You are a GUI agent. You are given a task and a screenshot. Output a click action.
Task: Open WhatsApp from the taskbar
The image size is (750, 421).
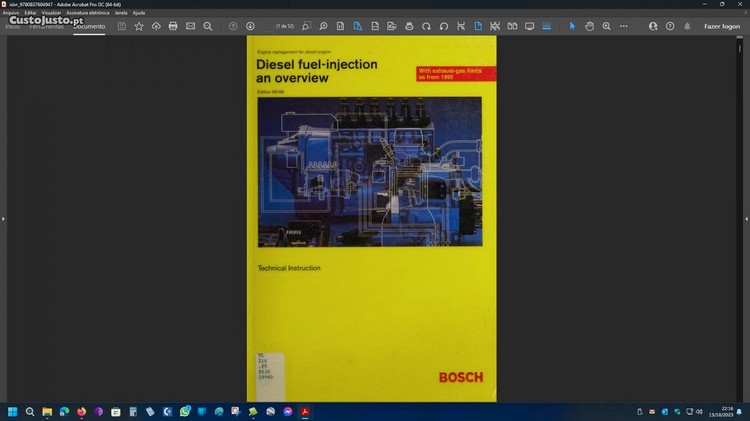(185, 411)
